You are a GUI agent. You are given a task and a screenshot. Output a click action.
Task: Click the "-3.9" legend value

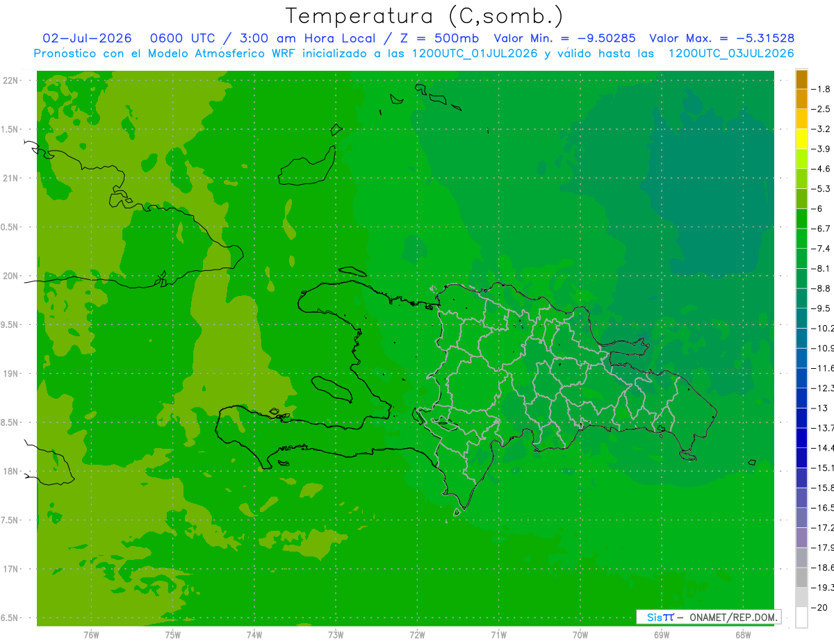pos(821,149)
